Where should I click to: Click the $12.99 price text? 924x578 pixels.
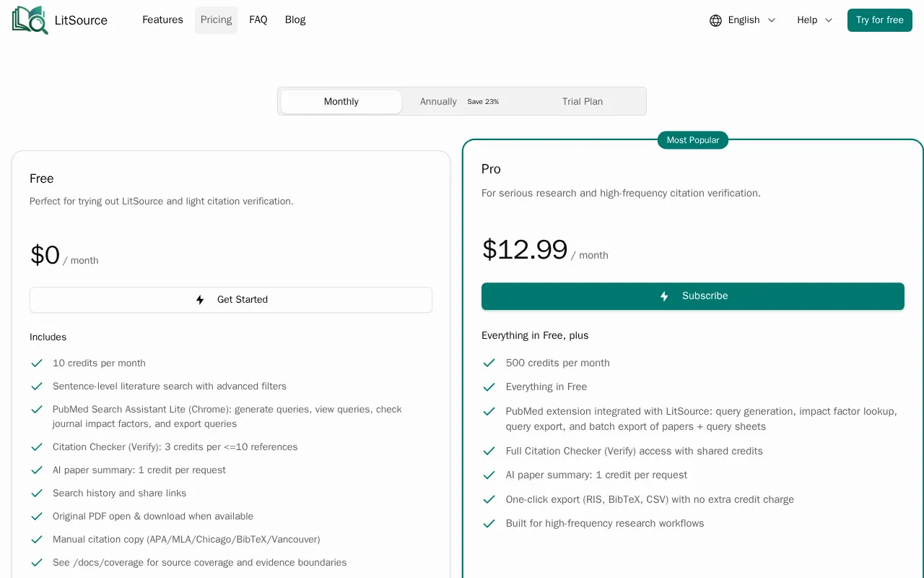[525, 250]
